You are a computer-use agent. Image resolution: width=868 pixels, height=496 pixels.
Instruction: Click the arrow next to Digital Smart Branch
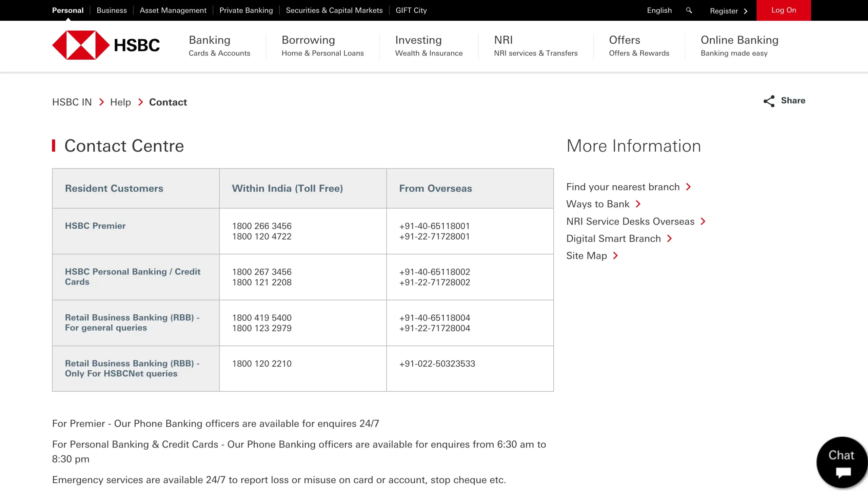pyautogui.click(x=670, y=239)
